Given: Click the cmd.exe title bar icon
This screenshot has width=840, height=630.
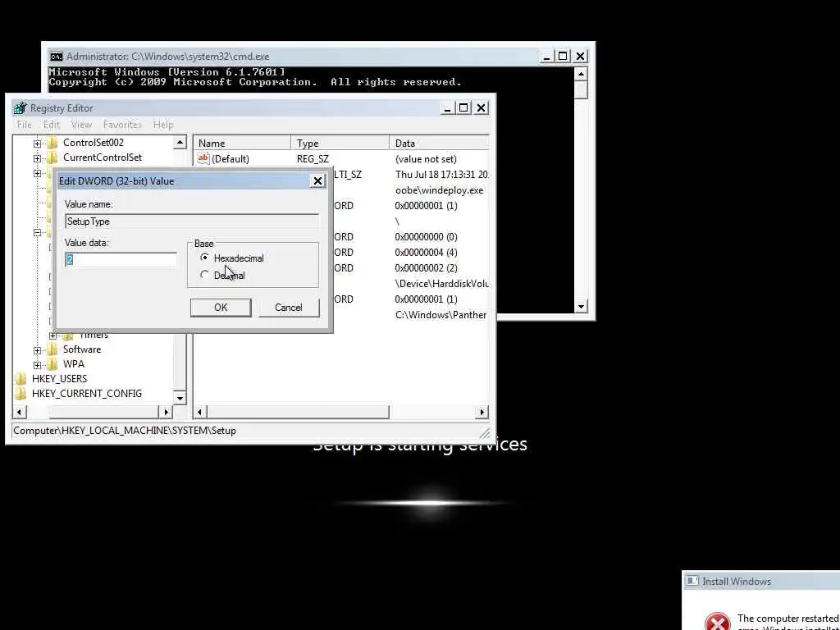Looking at the screenshot, I should (x=56, y=57).
